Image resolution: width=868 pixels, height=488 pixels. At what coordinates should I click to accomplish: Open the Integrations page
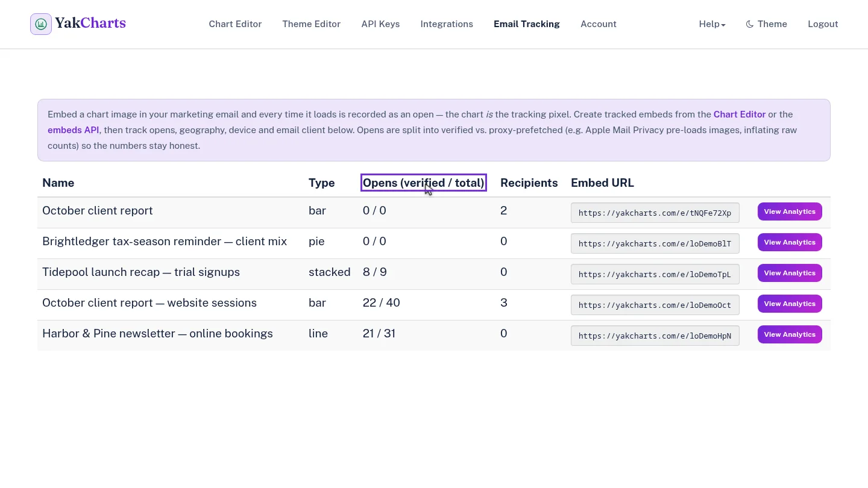coord(447,24)
